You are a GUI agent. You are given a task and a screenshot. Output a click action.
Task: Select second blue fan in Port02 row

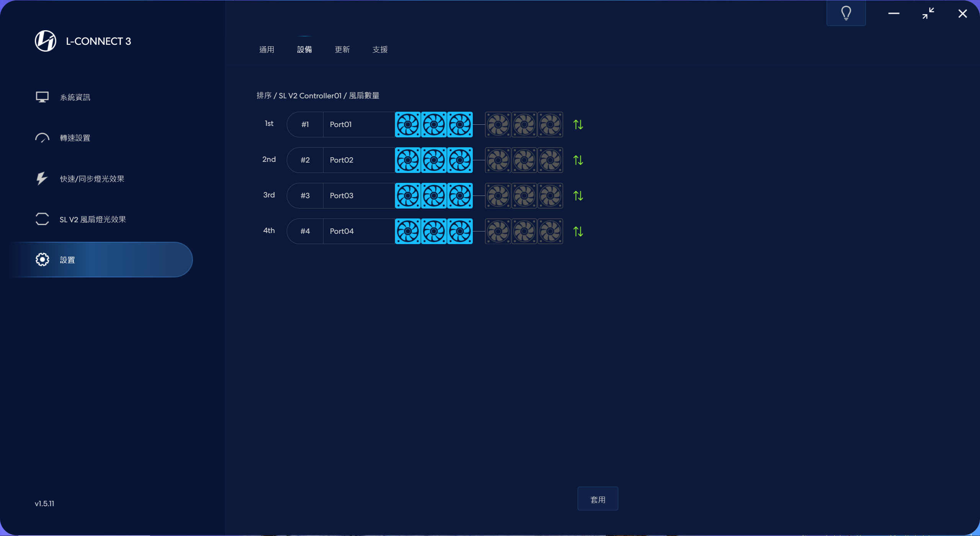pyautogui.click(x=434, y=160)
